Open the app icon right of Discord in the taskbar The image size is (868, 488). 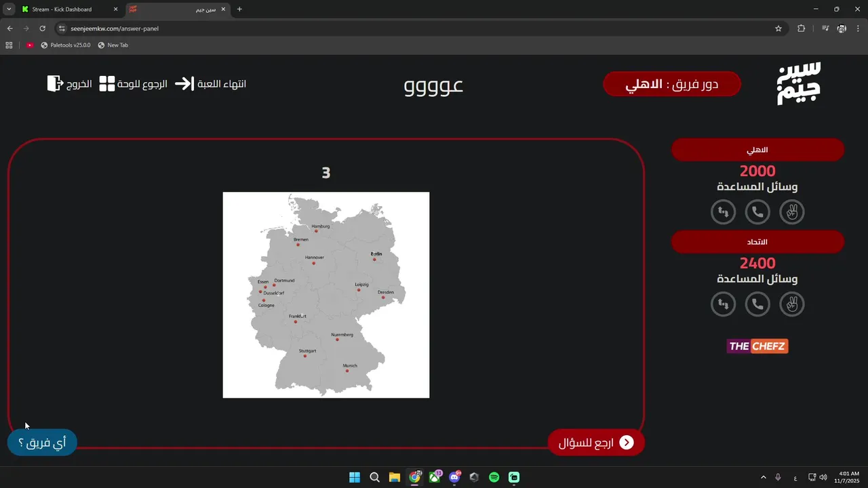474,477
